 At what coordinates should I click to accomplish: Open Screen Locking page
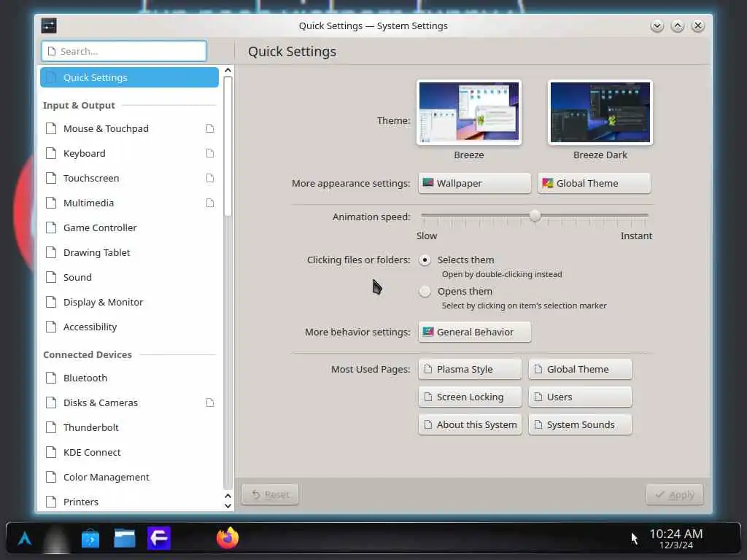[470, 397]
